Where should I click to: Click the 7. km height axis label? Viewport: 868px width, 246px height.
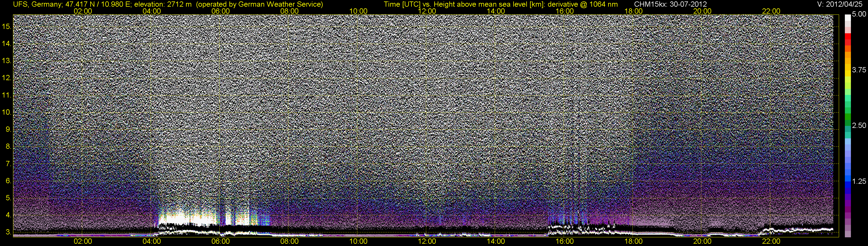(9, 164)
